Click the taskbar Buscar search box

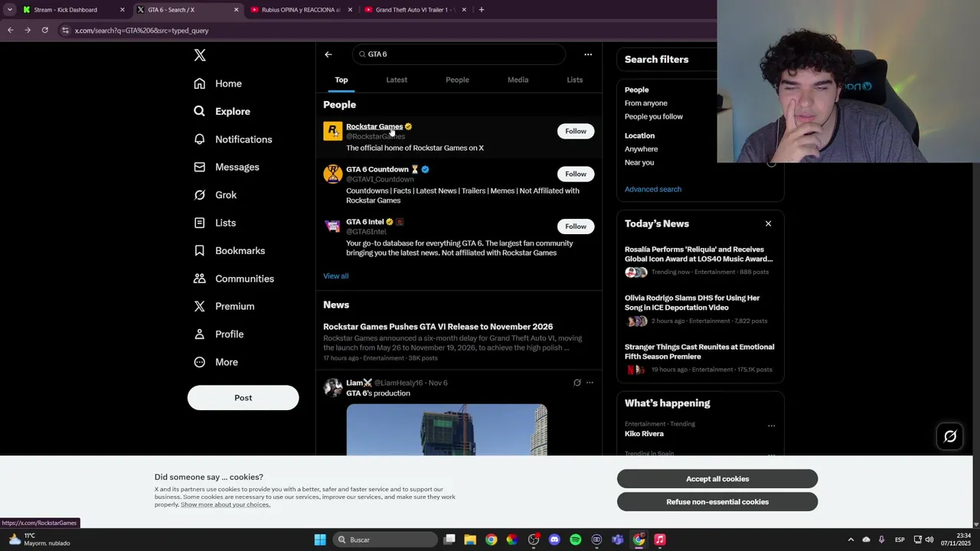coord(384,540)
